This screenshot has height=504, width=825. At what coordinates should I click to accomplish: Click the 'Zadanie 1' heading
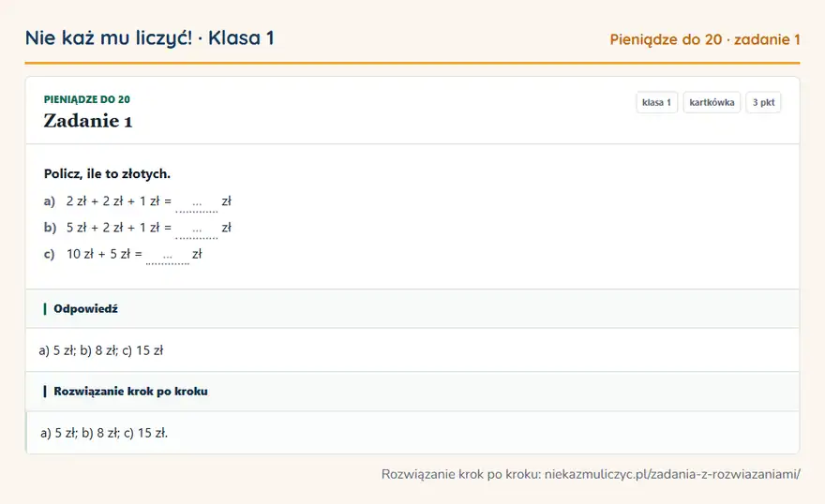point(88,121)
